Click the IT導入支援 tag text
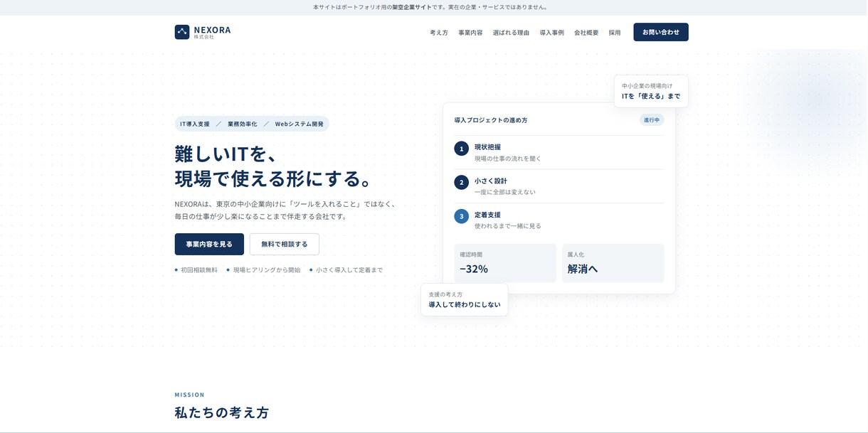This screenshot has width=868, height=433. tap(195, 124)
